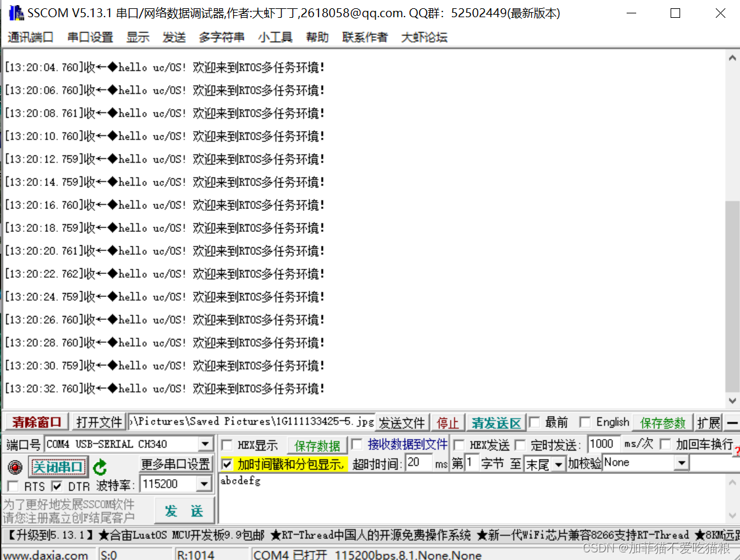Click the 清除窗口 clear window button
Viewport: 740px width, 560px height.
coord(36,422)
